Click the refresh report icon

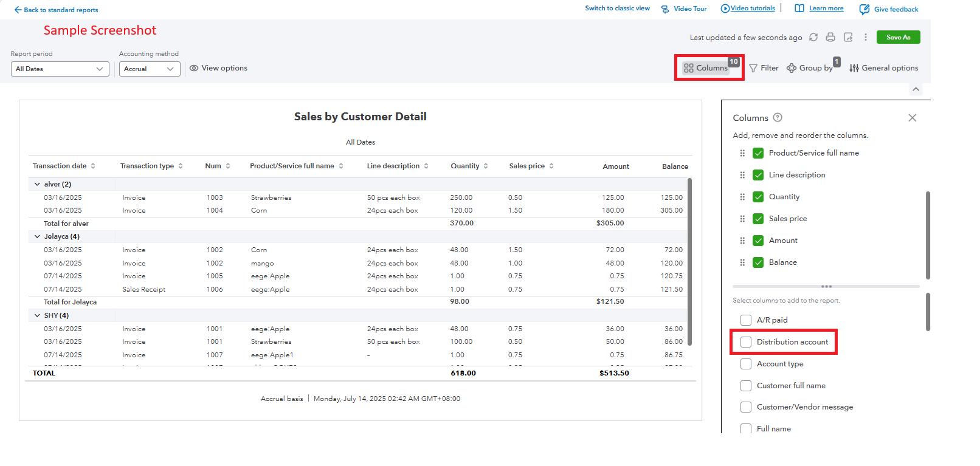[x=813, y=37]
